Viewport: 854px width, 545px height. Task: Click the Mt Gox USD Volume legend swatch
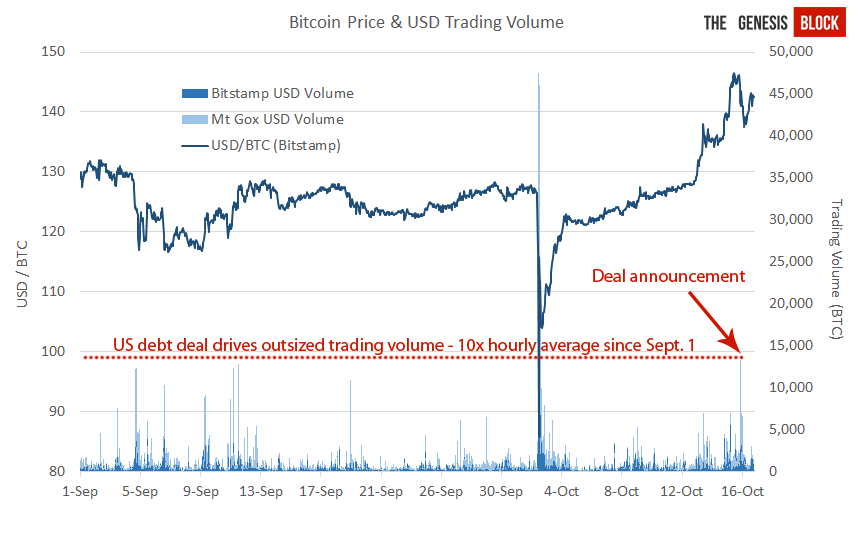[194, 120]
